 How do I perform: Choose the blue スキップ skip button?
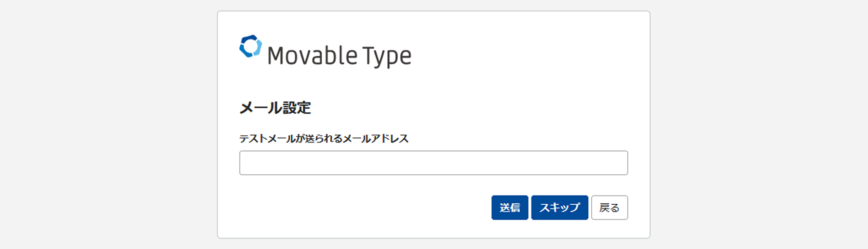click(559, 208)
